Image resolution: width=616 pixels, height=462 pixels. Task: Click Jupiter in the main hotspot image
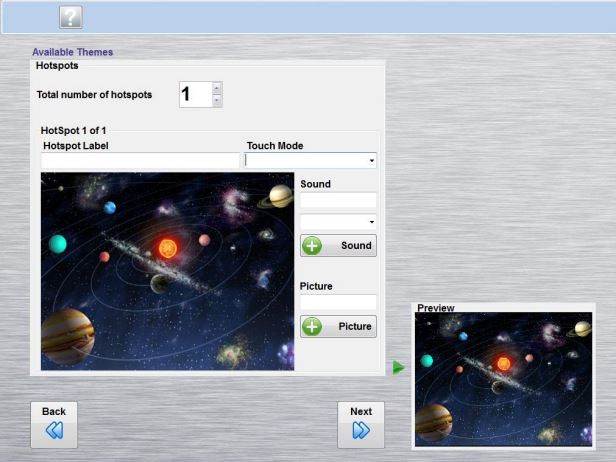click(x=67, y=333)
